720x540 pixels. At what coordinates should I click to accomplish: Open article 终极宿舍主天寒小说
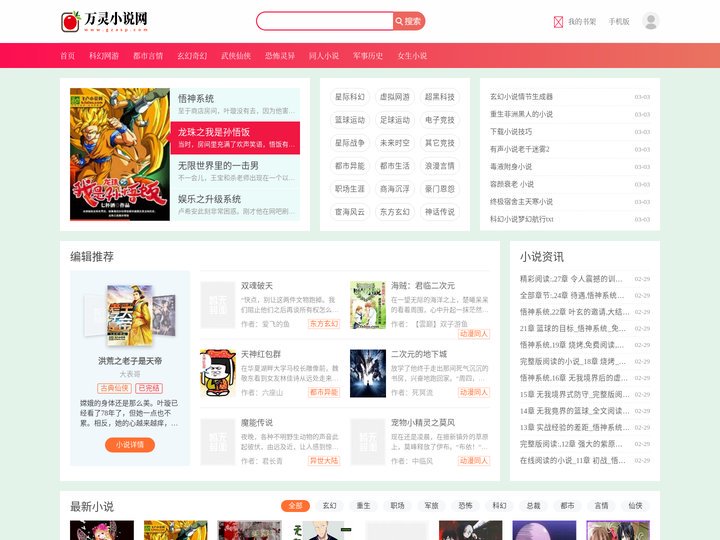pyautogui.click(x=521, y=202)
